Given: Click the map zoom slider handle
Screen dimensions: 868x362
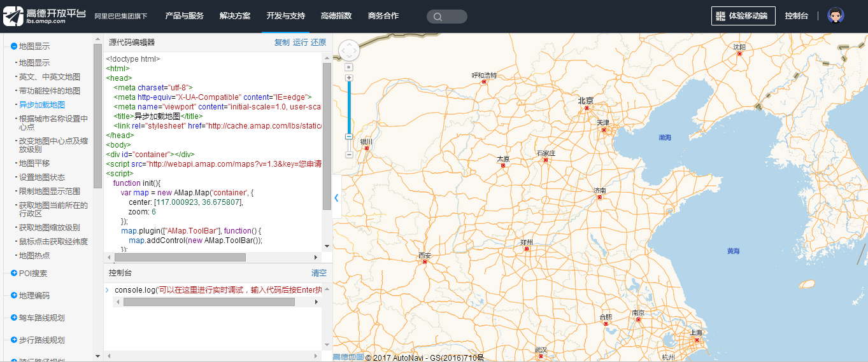Looking at the screenshot, I should [349, 136].
